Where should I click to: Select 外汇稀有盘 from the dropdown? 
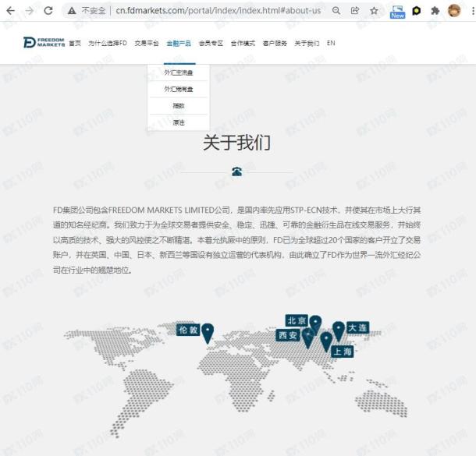[179, 89]
